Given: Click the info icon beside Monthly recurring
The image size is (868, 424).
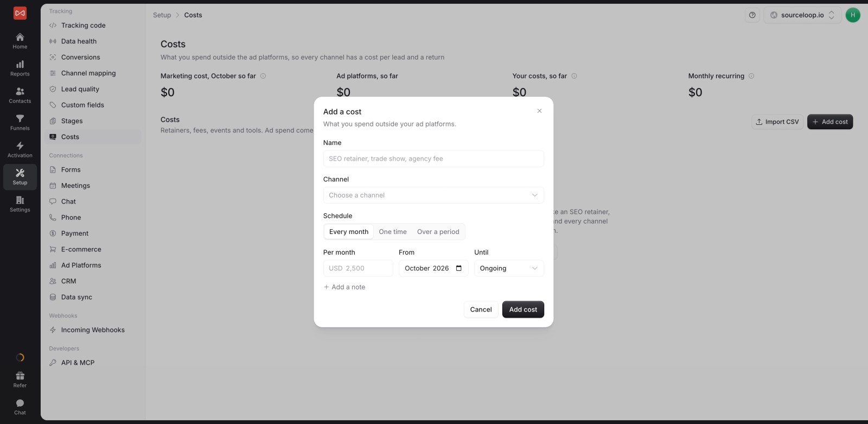Looking at the screenshot, I should tap(751, 76).
